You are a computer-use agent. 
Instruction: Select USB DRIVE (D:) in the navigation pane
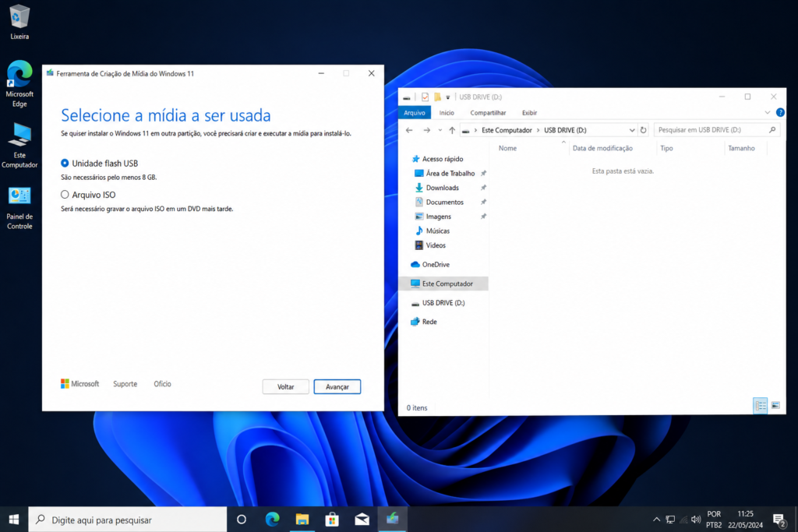[438, 303]
